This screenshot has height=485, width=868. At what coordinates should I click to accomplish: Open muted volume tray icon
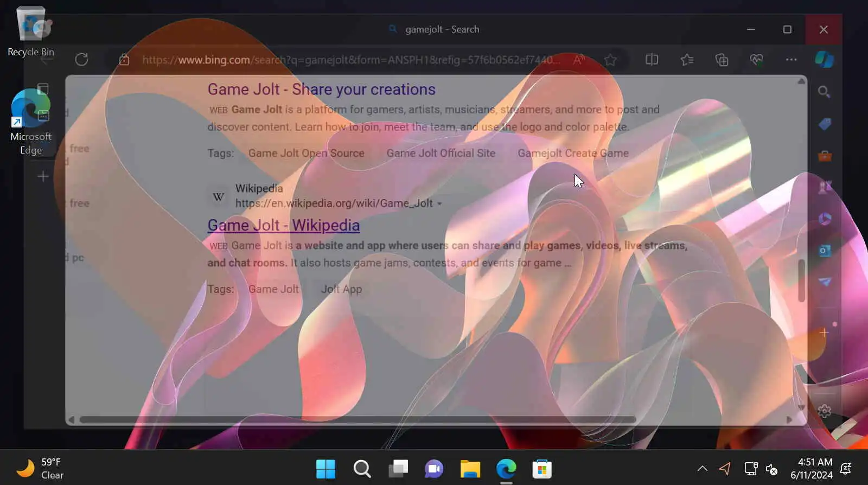pyautogui.click(x=771, y=469)
